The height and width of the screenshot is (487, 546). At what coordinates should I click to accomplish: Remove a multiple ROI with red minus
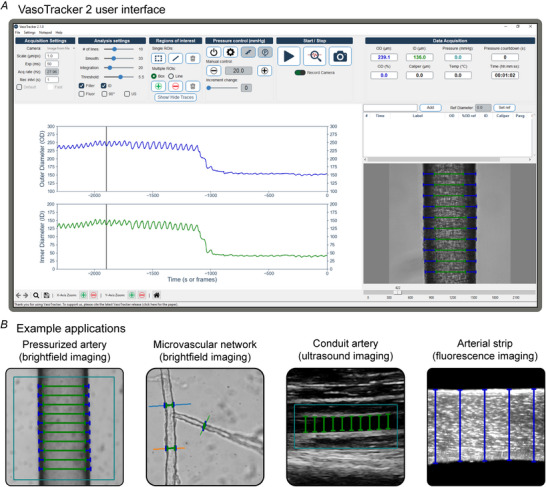176,86
